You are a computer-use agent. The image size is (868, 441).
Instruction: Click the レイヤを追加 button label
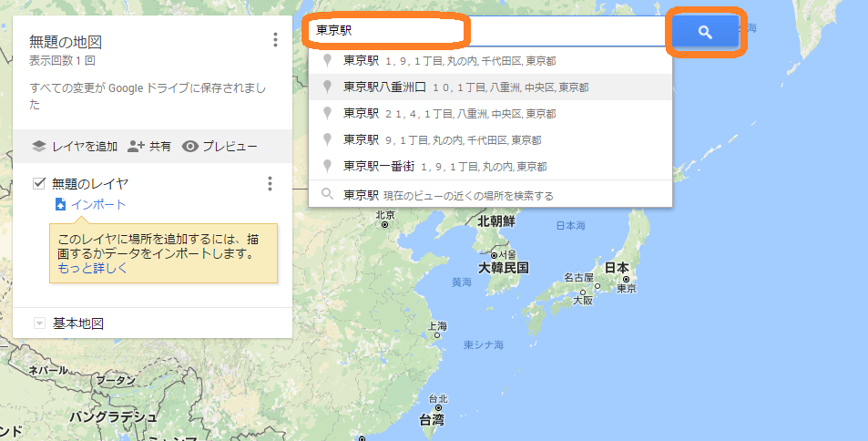pyautogui.click(x=85, y=147)
